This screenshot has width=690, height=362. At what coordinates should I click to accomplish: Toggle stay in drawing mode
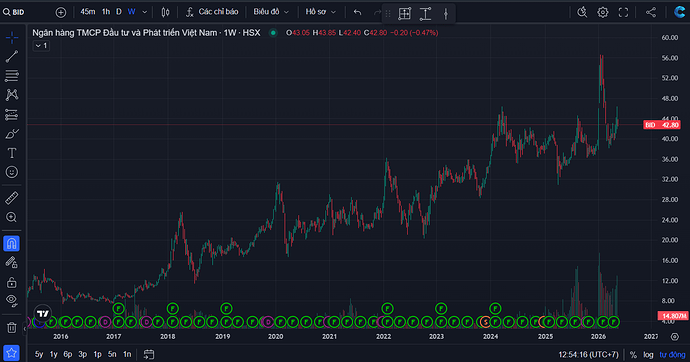12,263
